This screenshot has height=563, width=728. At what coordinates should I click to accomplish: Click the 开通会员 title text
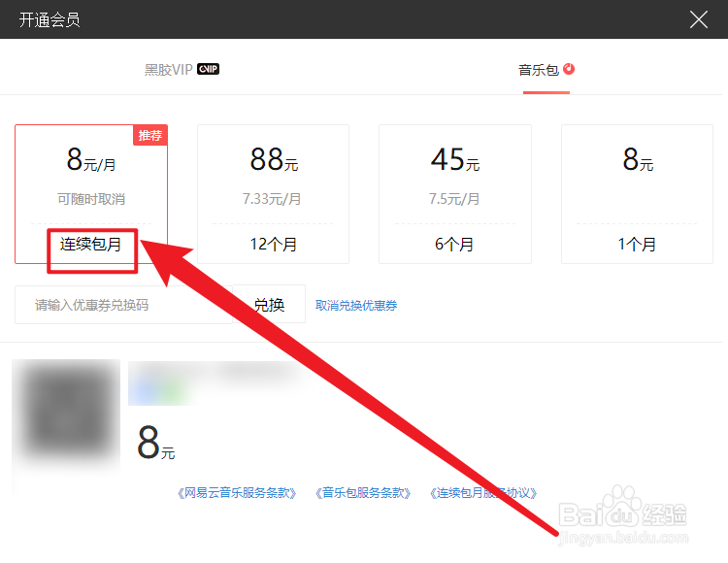(x=50, y=20)
